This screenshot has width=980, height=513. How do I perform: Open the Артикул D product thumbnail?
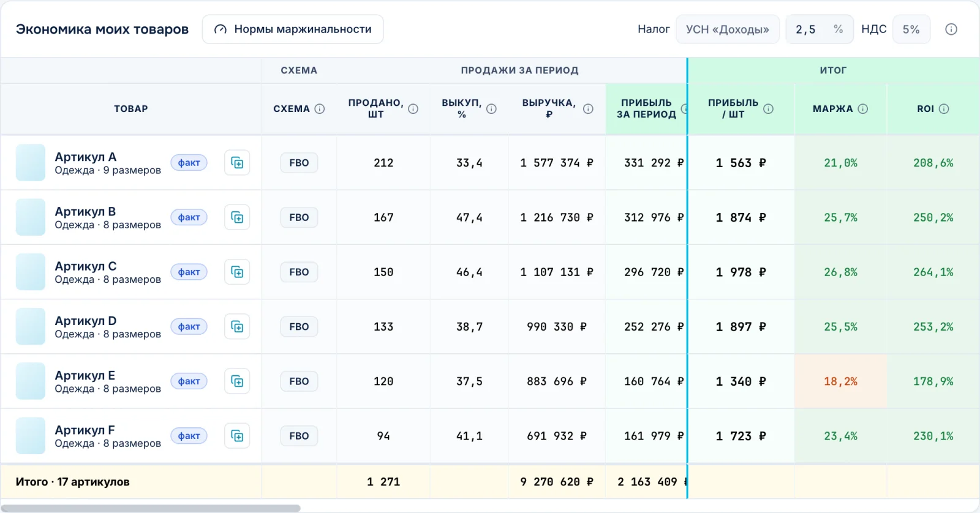pos(31,326)
